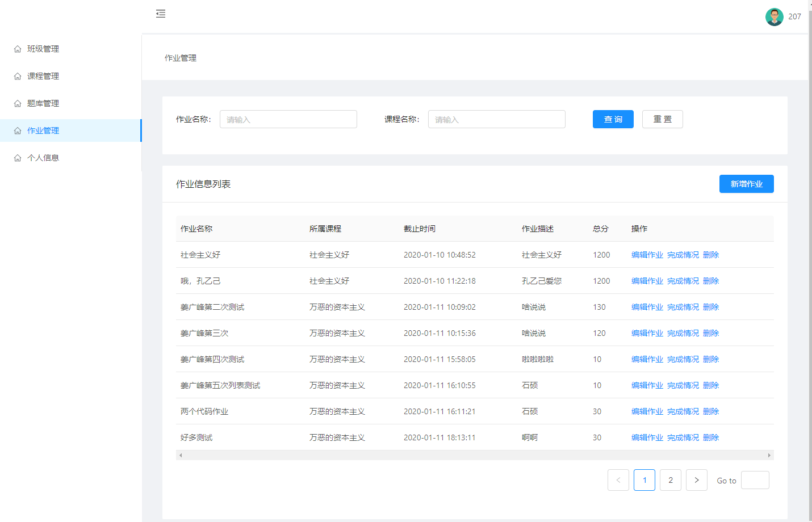Click the right arrow of the table scrollbar
812x522 pixels.
pos(770,455)
